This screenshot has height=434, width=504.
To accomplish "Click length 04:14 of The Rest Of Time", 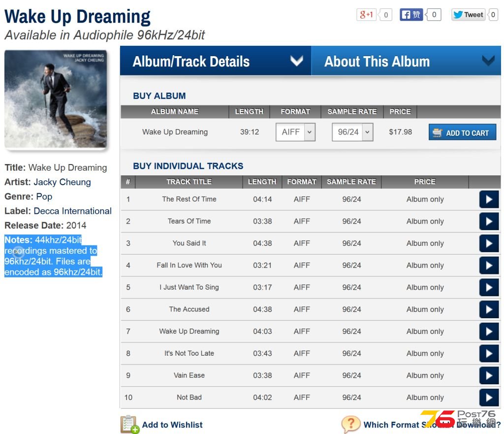I will click(x=262, y=199).
